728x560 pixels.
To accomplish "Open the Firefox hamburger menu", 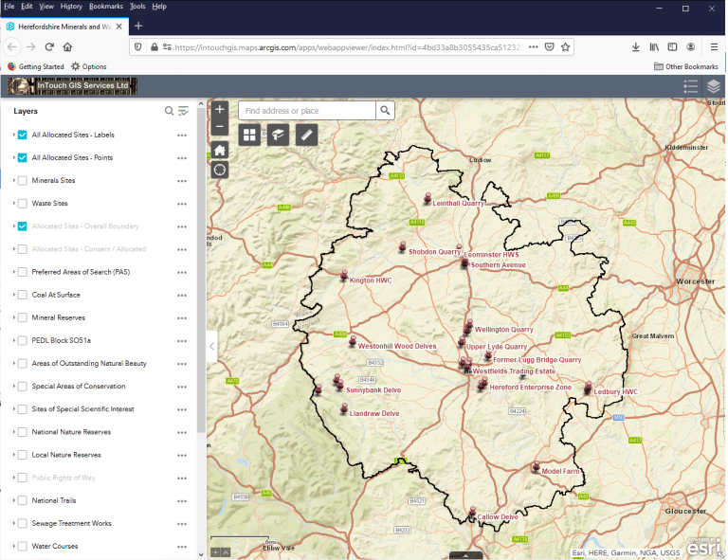I will click(x=714, y=46).
